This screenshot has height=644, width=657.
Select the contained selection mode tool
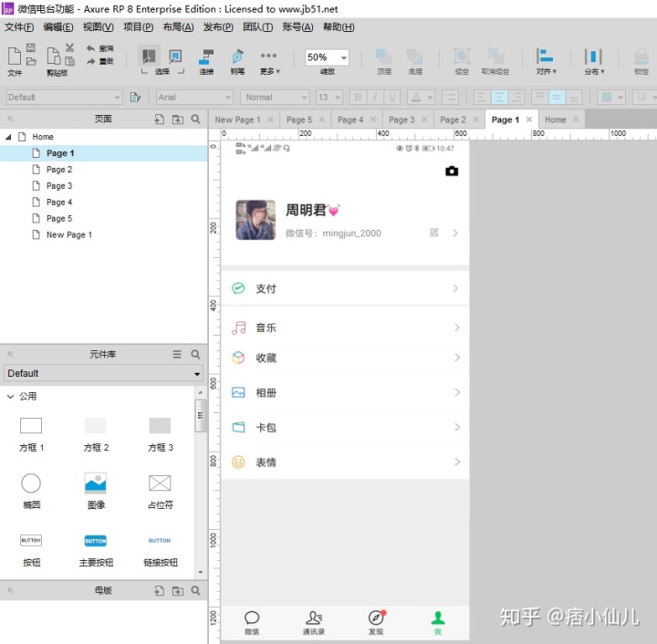[175, 56]
